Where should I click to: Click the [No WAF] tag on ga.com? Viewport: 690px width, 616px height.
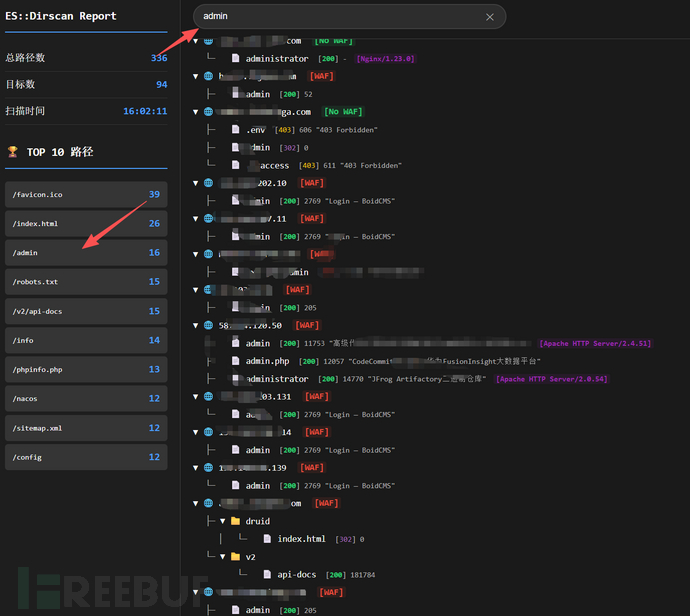[x=343, y=112]
